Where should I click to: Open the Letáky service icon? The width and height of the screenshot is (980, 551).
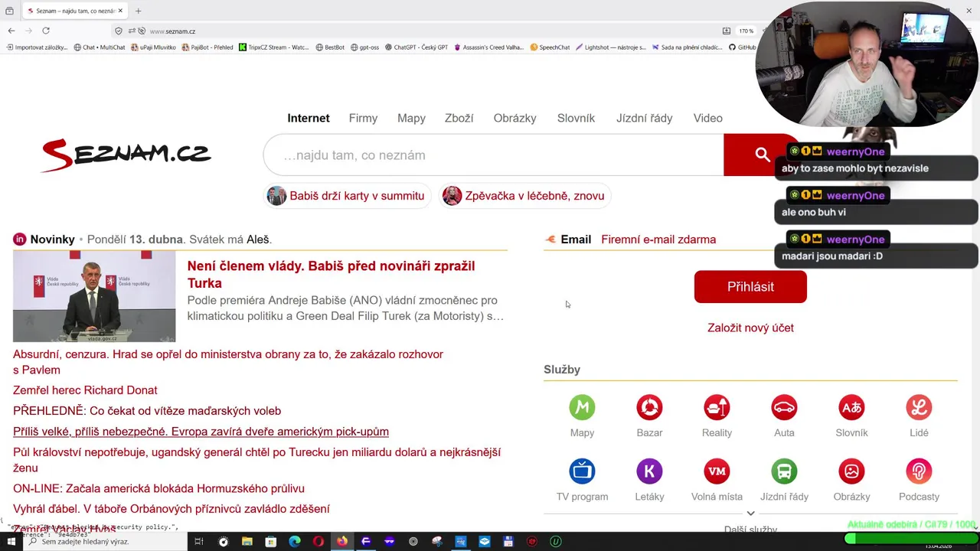pos(649,471)
